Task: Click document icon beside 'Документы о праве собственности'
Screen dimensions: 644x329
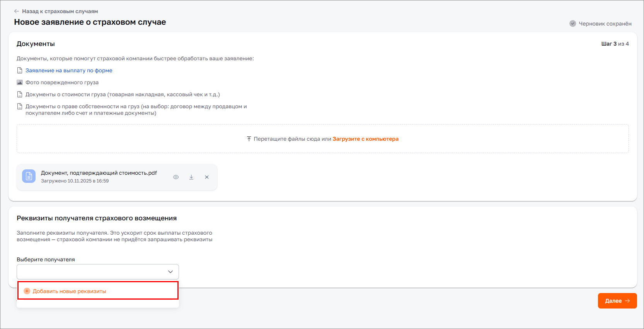Action: pos(20,106)
